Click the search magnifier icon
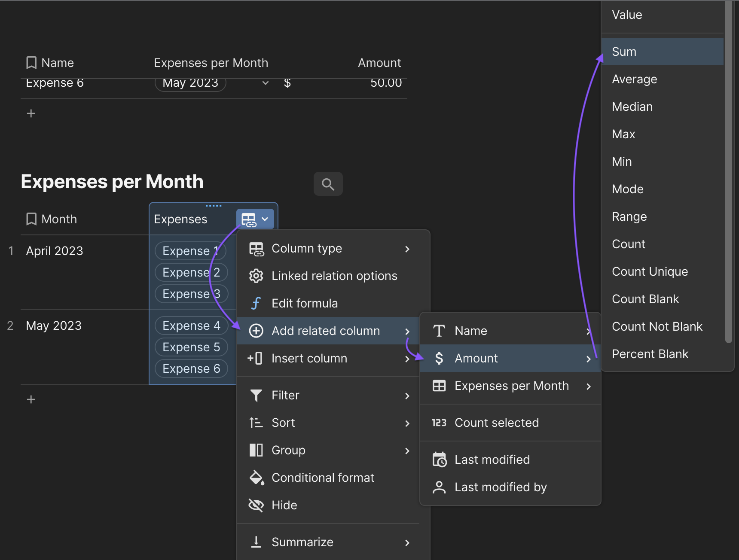739x560 pixels. pyautogui.click(x=328, y=184)
